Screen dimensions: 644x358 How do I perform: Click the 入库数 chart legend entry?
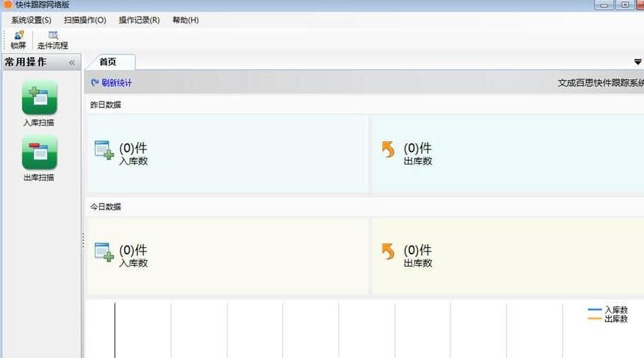tap(608, 310)
